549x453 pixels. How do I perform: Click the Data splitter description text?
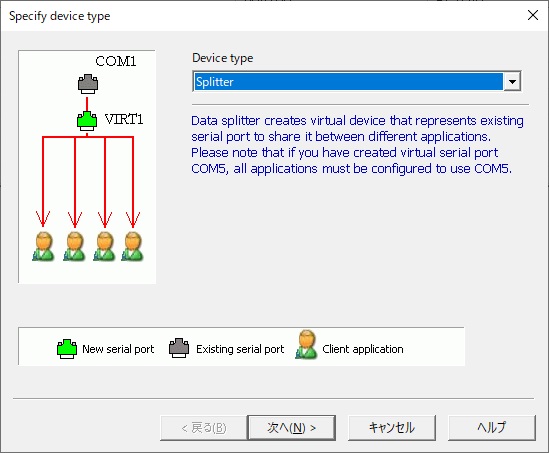tap(357, 145)
